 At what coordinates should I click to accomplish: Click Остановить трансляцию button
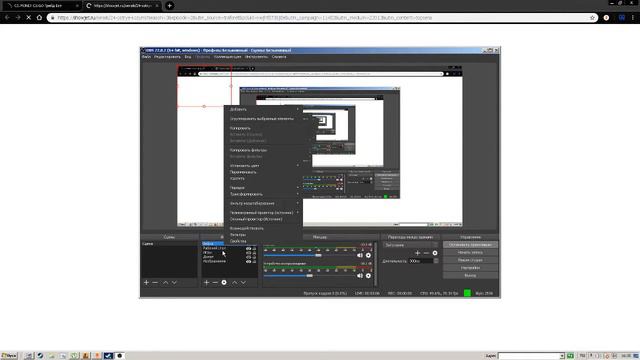[470, 245]
